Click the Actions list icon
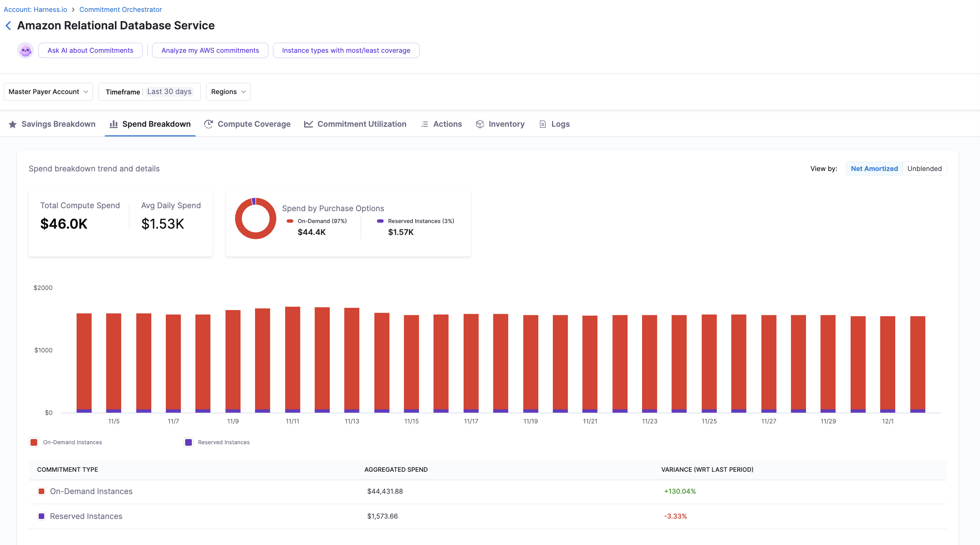The height and width of the screenshot is (545, 980). [425, 124]
